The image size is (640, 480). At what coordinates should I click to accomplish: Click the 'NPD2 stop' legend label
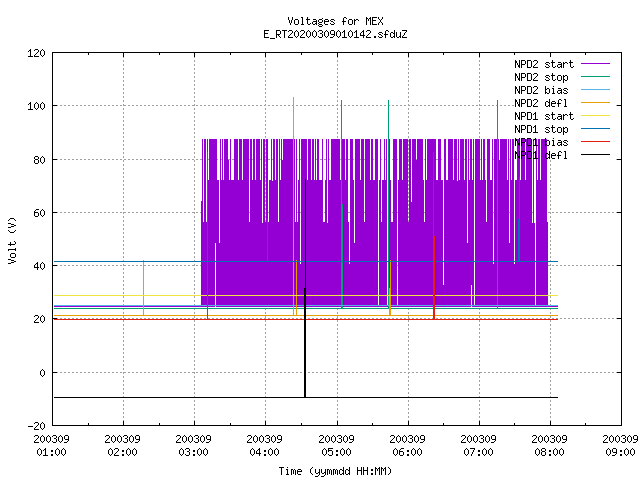pos(541,77)
